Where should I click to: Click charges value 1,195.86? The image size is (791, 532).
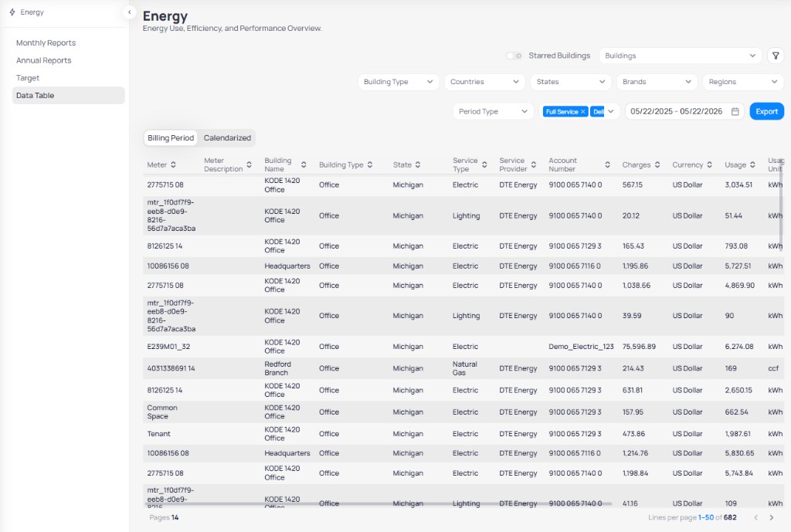(x=635, y=266)
